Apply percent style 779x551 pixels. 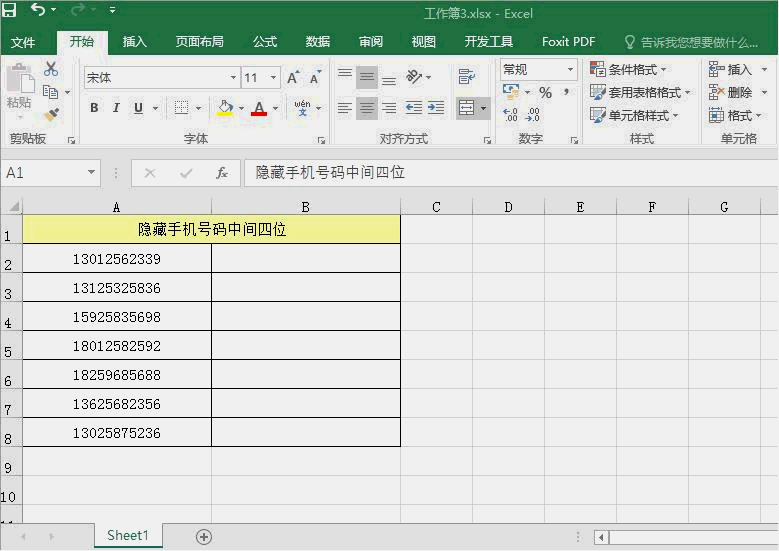point(545,92)
